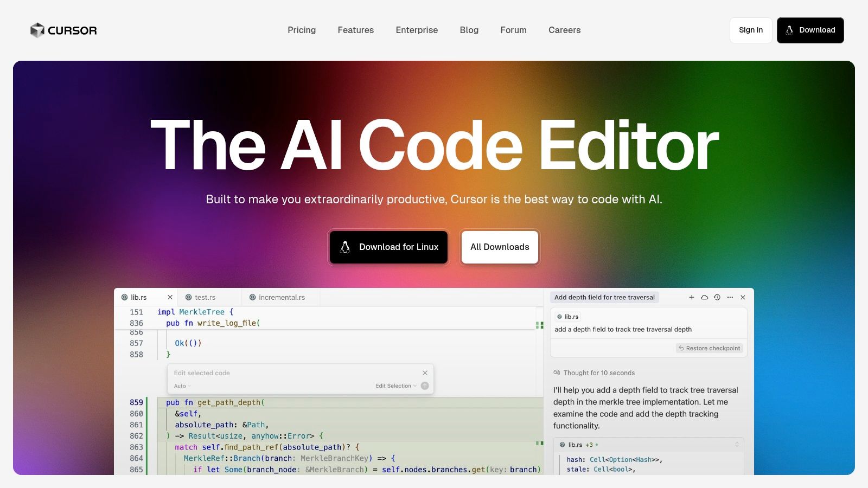Click the lib.rs file chip in the chat prompt
Image resolution: width=868 pixels, height=488 pixels.
click(x=568, y=317)
